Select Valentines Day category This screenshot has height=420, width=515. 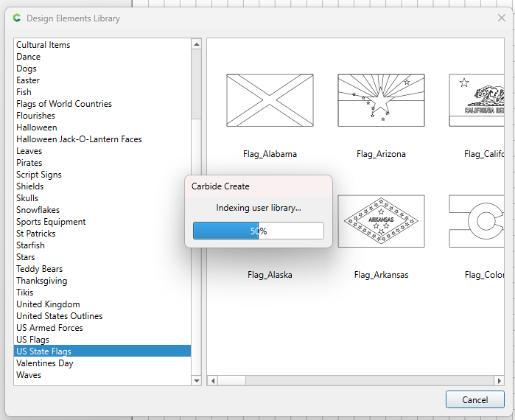click(102, 363)
